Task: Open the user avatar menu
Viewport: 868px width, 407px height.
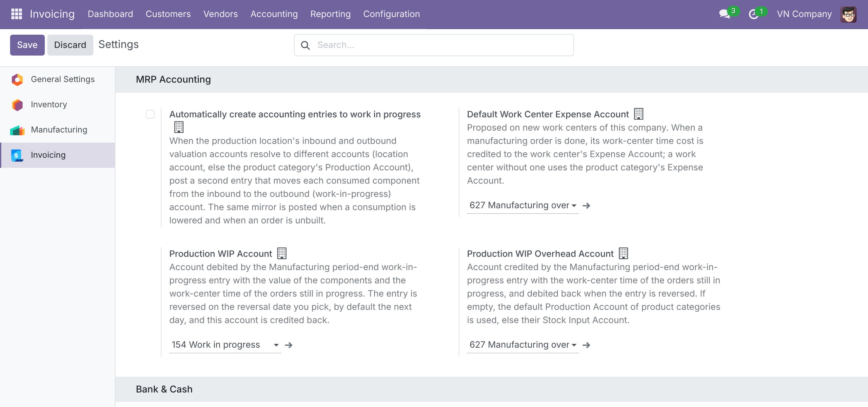Action: coord(848,14)
